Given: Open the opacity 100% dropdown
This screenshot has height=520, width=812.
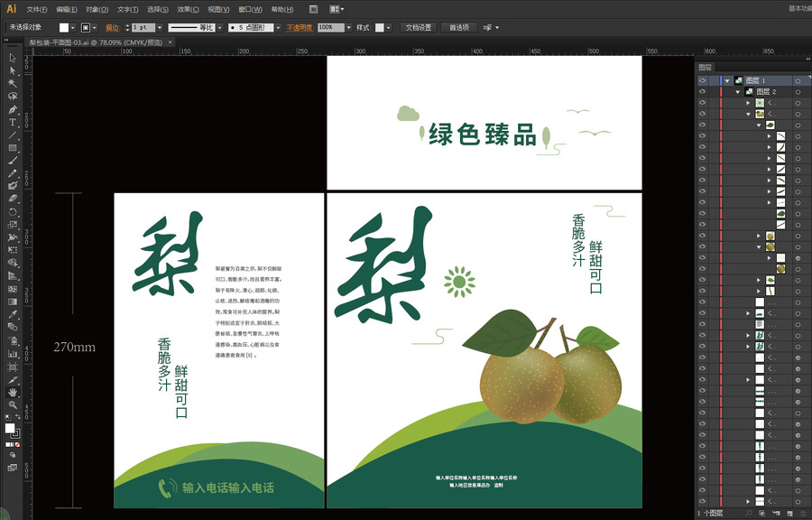Looking at the screenshot, I should 349,27.
